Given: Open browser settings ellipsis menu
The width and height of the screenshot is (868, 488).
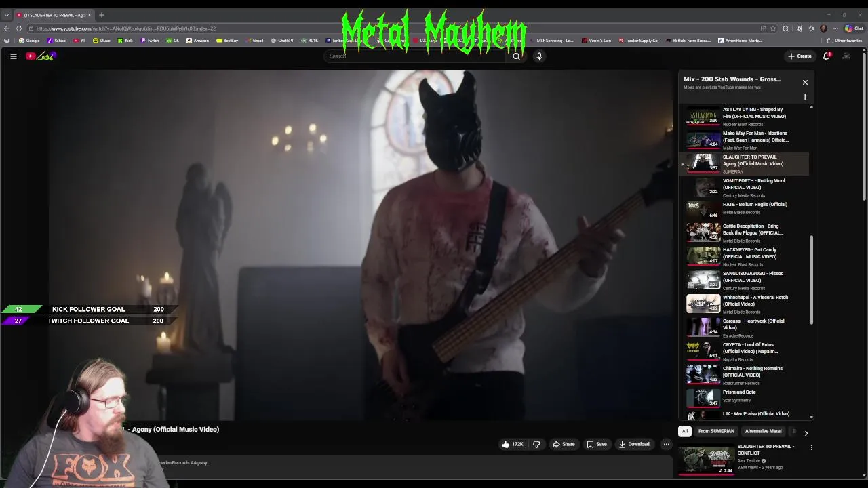Looking at the screenshot, I should point(835,28).
